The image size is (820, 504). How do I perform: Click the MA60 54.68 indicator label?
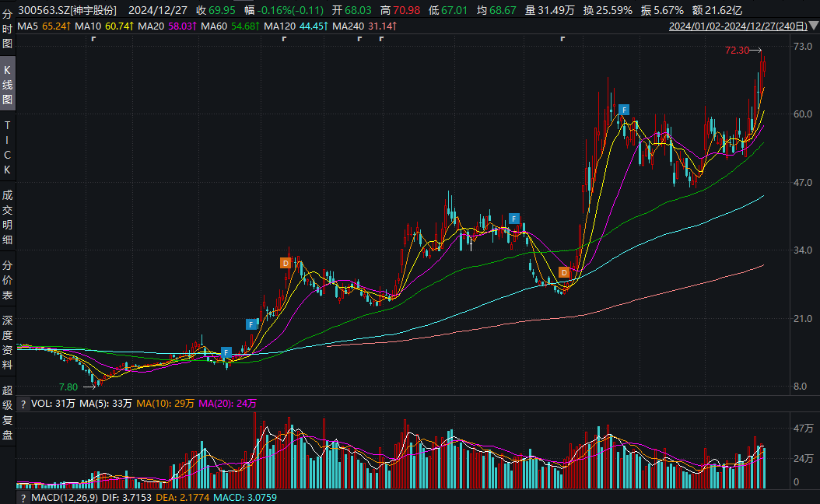point(230,26)
